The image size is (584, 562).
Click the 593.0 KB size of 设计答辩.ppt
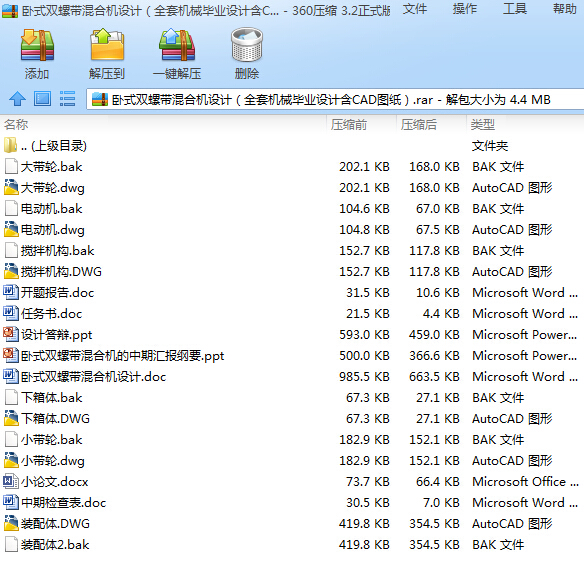[x=364, y=334]
